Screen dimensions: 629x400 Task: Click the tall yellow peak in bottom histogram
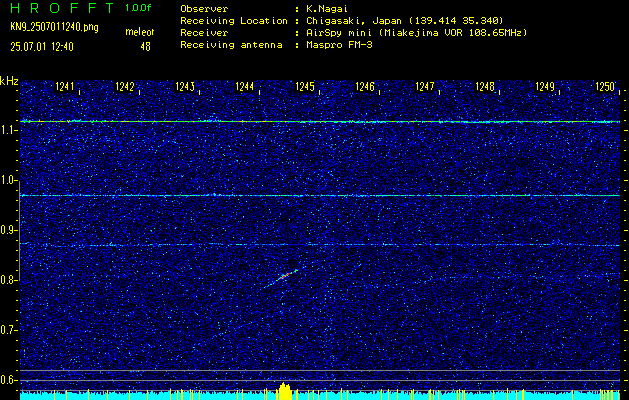pyautogui.click(x=285, y=391)
